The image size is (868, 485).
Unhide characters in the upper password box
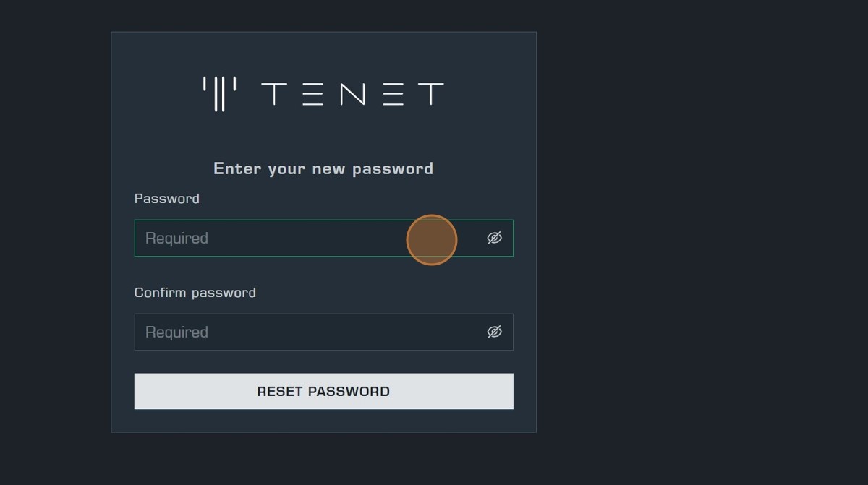[x=494, y=238]
